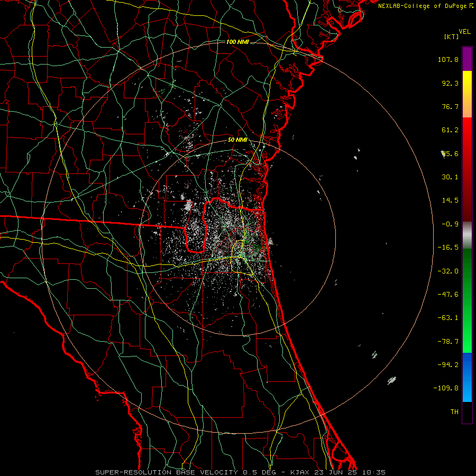
Task: Click the 92.3 velocity scale value
Action: point(450,83)
